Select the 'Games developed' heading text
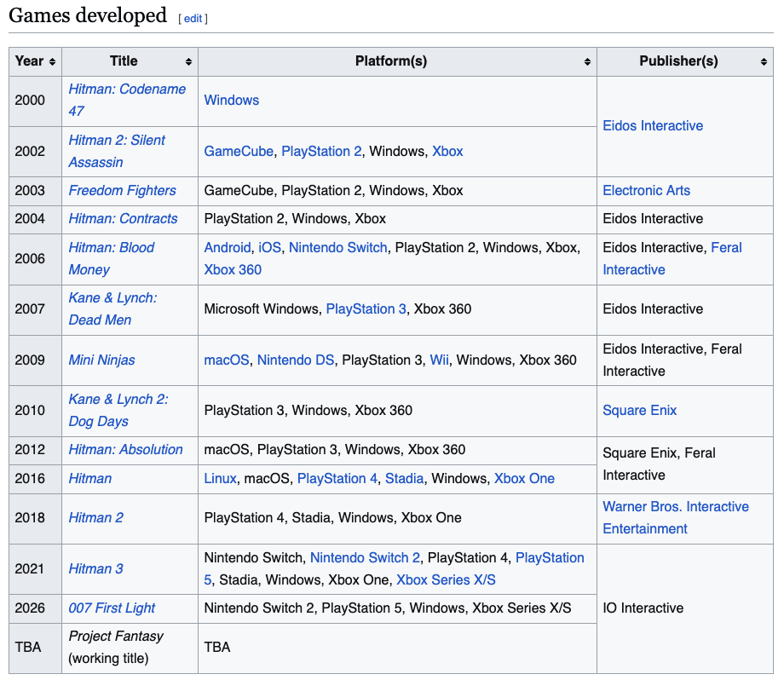Screen dimensions: 784x680 point(88,15)
